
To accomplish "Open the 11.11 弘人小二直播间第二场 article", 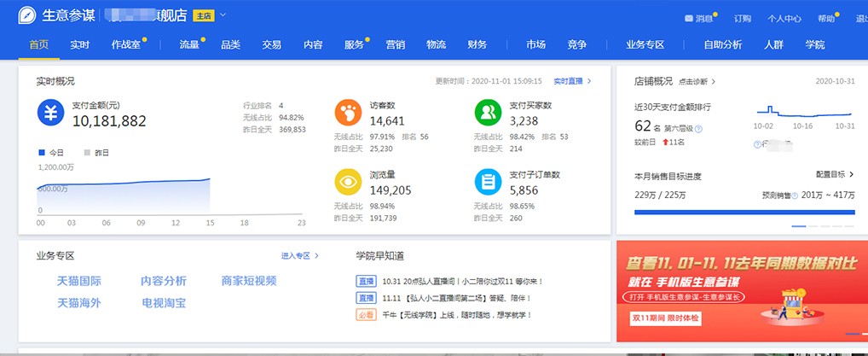I will pyautogui.click(x=457, y=298).
